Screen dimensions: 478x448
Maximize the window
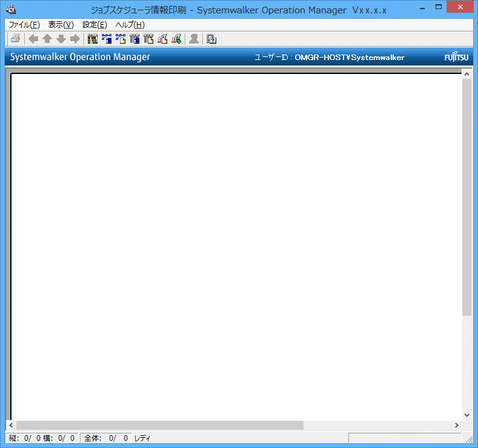439,7
